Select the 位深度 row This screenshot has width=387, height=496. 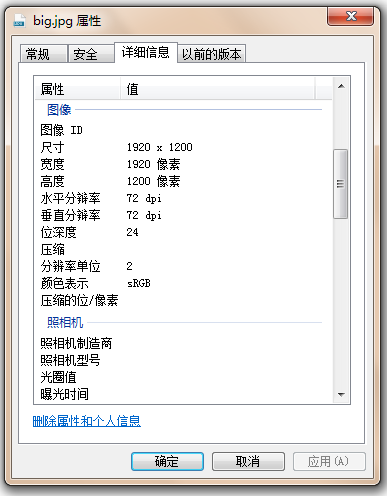(x=183, y=232)
